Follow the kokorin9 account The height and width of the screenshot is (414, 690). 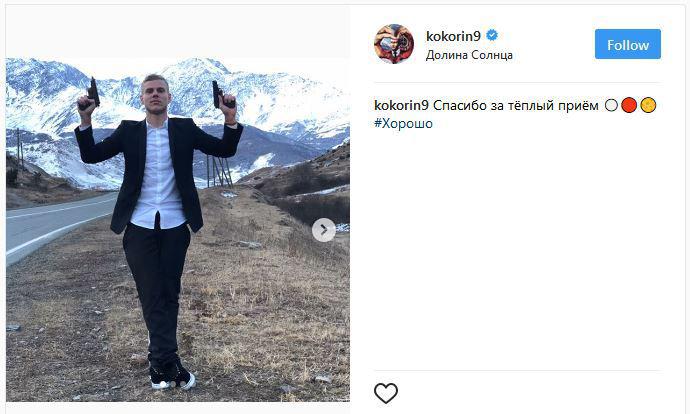coord(628,44)
